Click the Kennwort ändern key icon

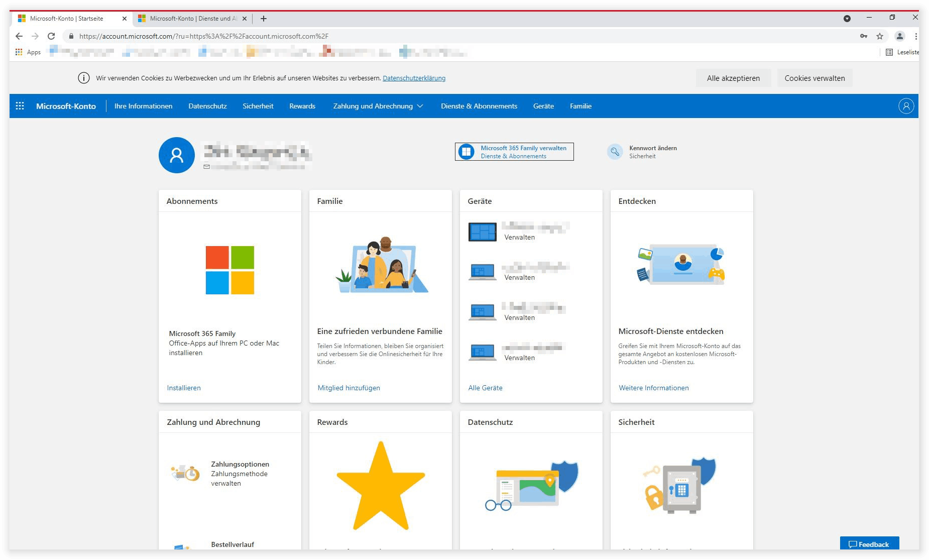pyautogui.click(x=615, y=152)
